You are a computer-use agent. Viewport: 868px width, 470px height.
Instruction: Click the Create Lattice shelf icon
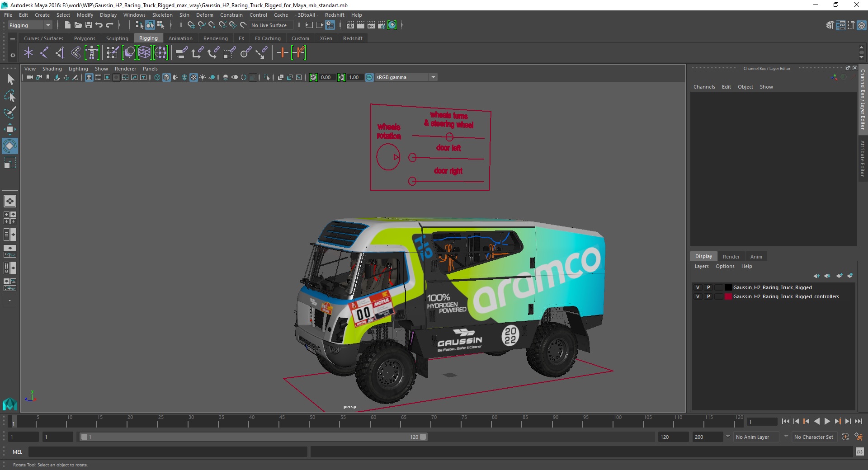144,53
